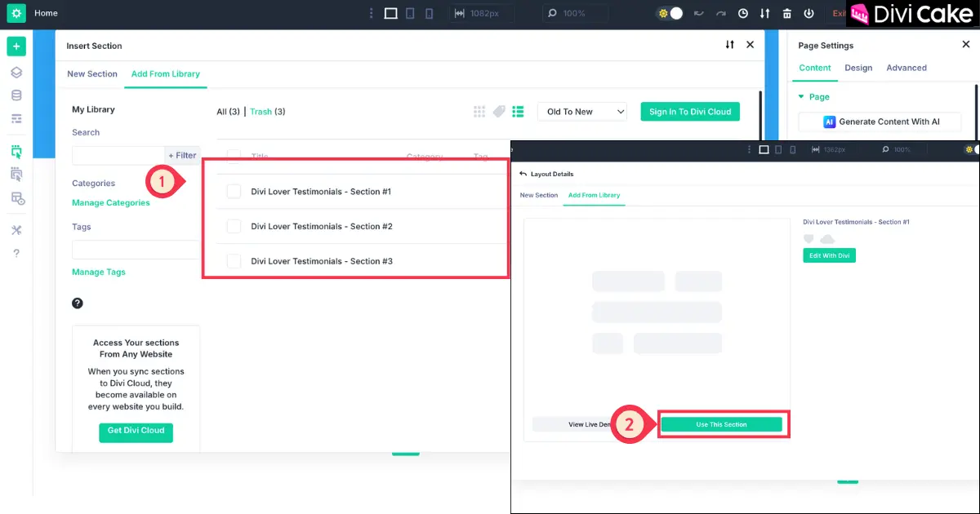Click the library Search input field
980x514 pixels.
pos(118,155)
